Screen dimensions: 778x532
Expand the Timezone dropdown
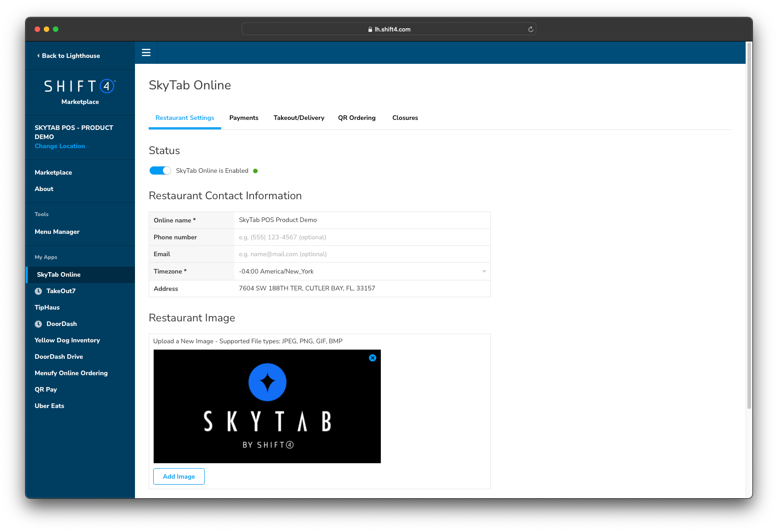[484, 271]
